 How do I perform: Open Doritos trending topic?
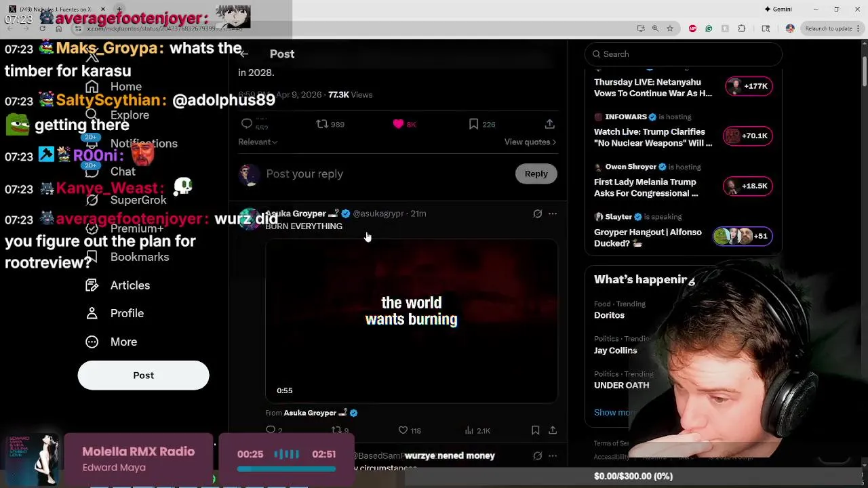[x=610, y=315]
